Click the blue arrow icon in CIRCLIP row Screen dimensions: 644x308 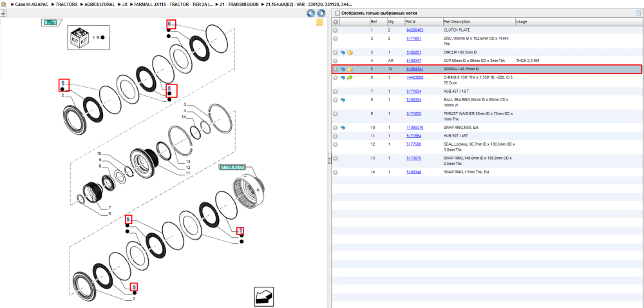coord(343,53)
